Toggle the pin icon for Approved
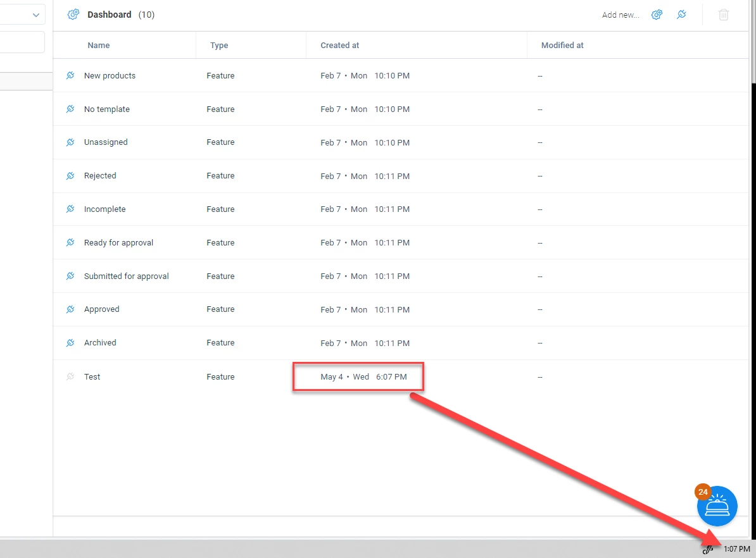The height and width of the screenshot is (558, 756). click(70, 309)
